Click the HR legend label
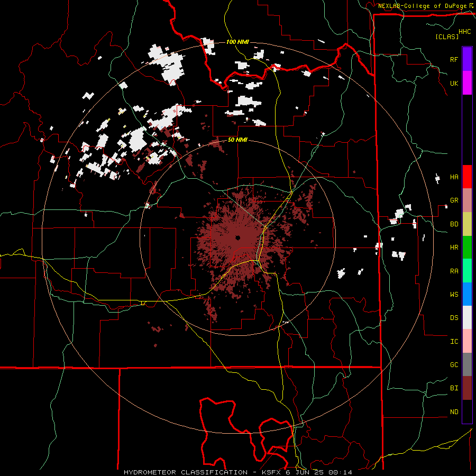This screenshot has width=476, height=476. coord(454,248)
